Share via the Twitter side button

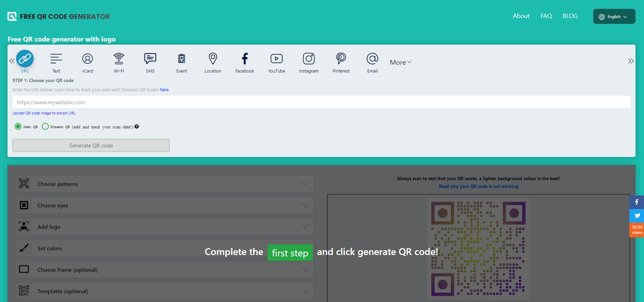pos(637,216)
